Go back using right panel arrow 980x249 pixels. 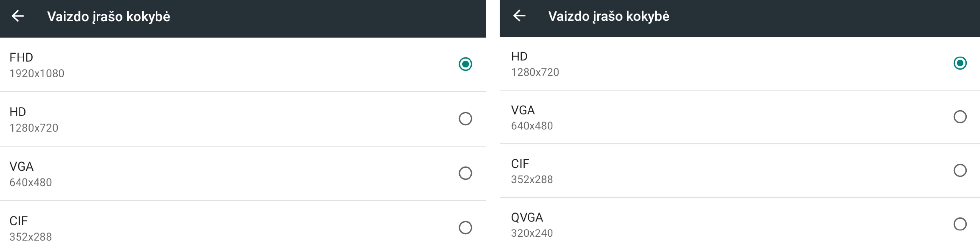519,16
